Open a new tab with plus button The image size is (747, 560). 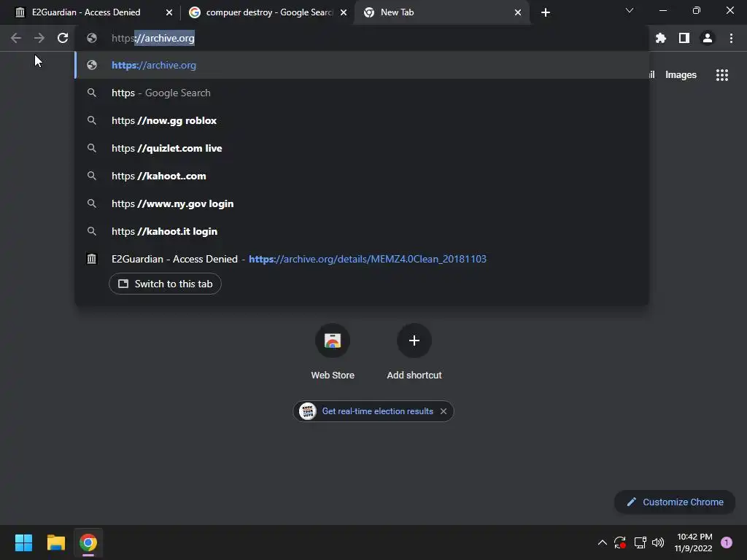(546, 12)
